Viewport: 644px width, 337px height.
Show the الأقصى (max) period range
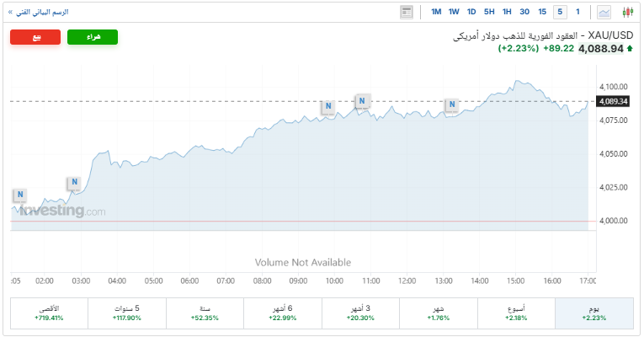pyautogui.click(x=49, y=313)
